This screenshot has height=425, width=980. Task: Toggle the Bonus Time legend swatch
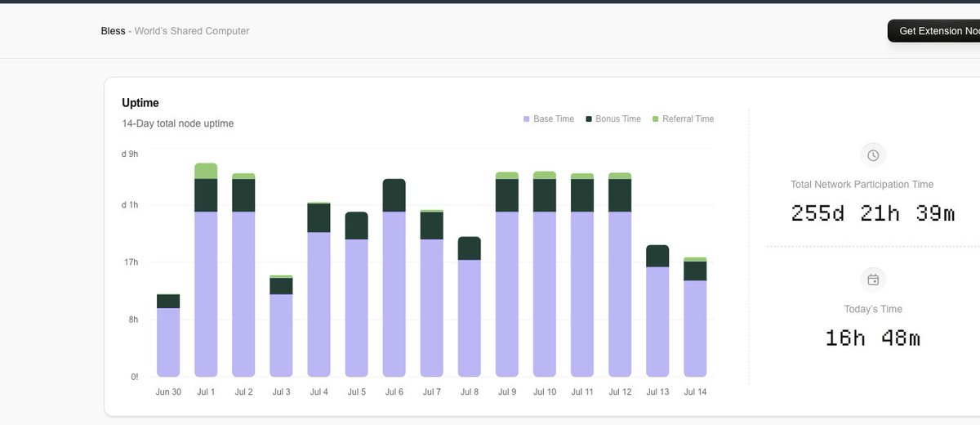click(589, 119)
